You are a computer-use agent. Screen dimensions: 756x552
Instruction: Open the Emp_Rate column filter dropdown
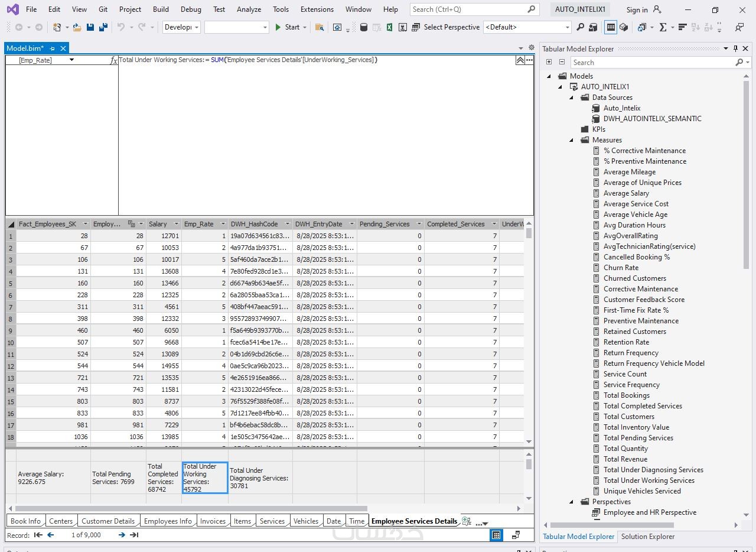pyautogui.click(x=223, y=224)
